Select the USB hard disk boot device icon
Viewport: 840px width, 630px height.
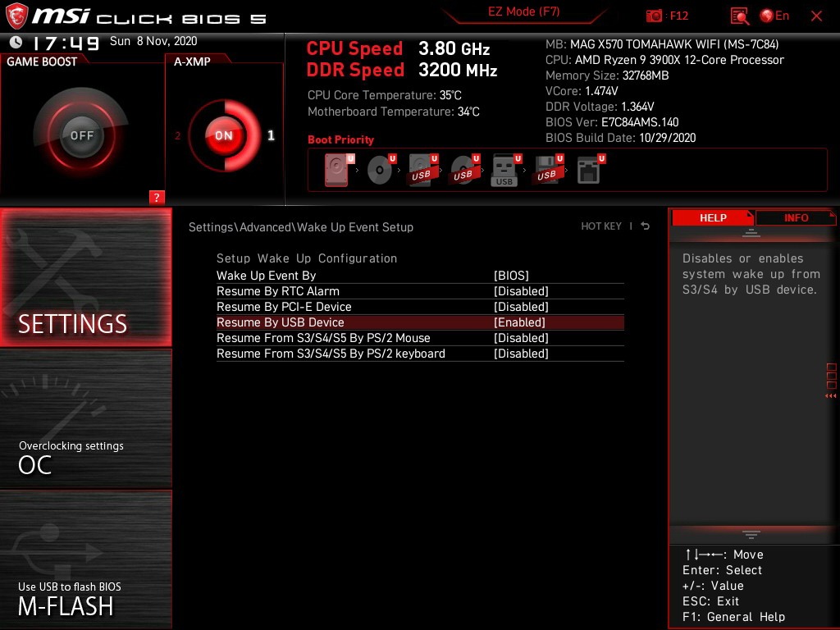point(423,170)
